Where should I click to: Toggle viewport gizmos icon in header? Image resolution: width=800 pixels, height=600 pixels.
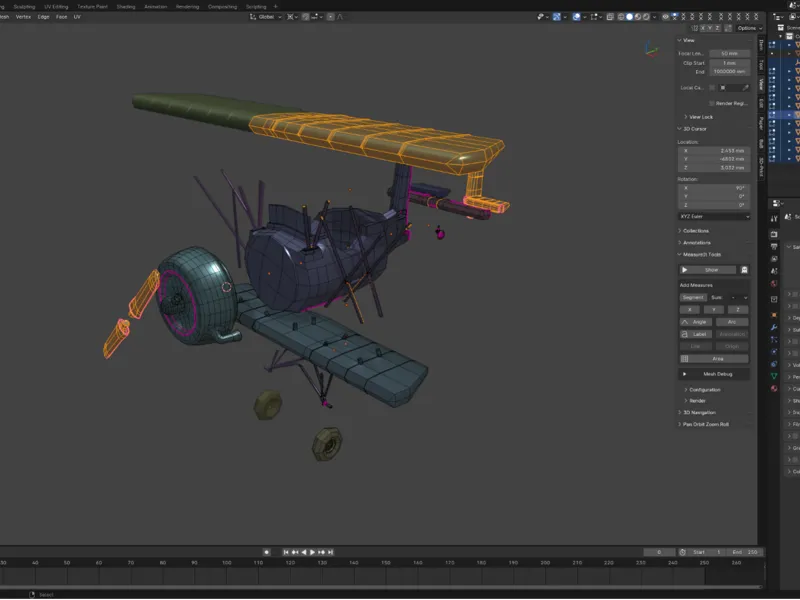(x=556, y=17)
